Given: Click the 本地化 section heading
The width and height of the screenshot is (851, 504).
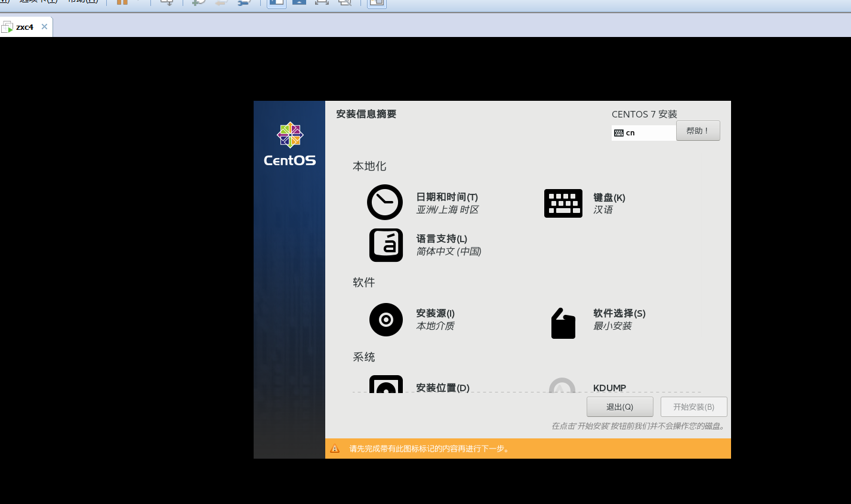Looking at the screenshot, I should [x=369, y=166].
